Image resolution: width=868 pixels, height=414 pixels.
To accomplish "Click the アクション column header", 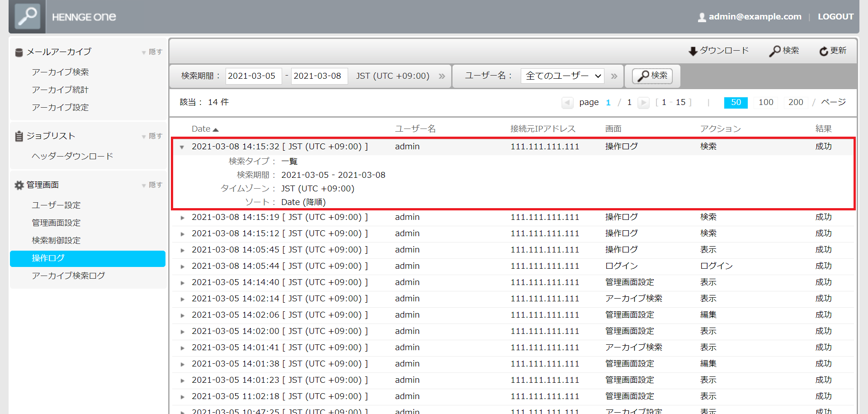I will click(720, 129).
